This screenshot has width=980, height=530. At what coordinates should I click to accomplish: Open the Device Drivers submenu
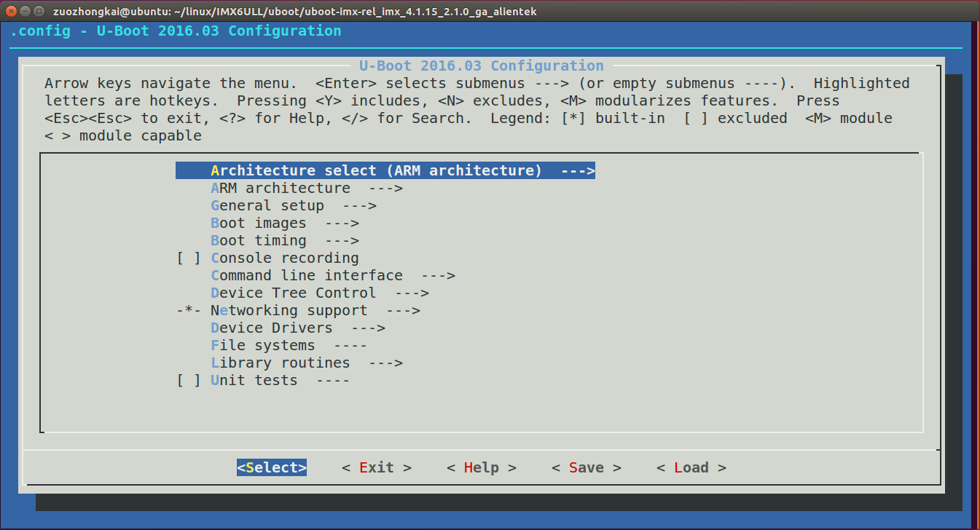click(298, 328)
